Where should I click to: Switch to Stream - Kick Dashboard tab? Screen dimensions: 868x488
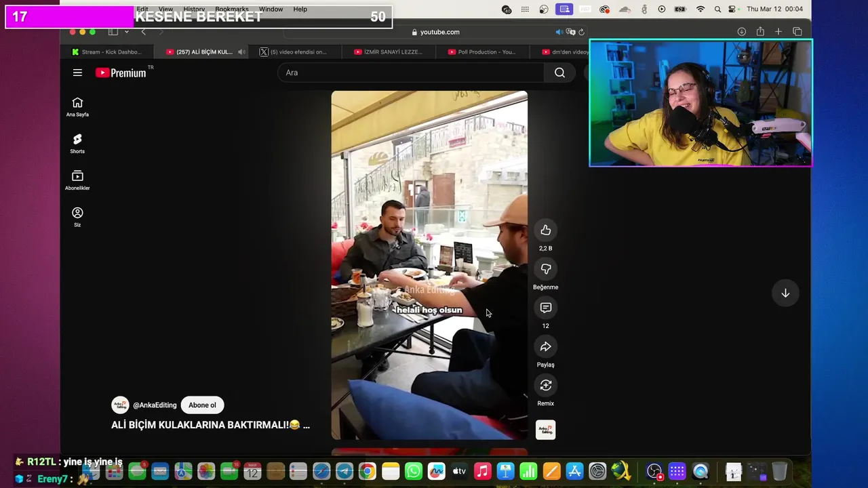pyautogui.click(x=107, y=52)
